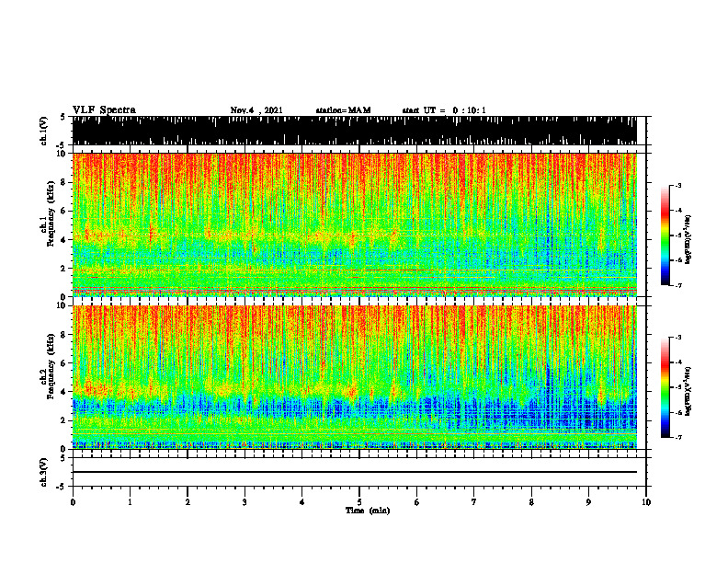Click the "8" kHz tick of ch.1 frequency axis
This screenshot has width=728, height=563.
point(63,182)
